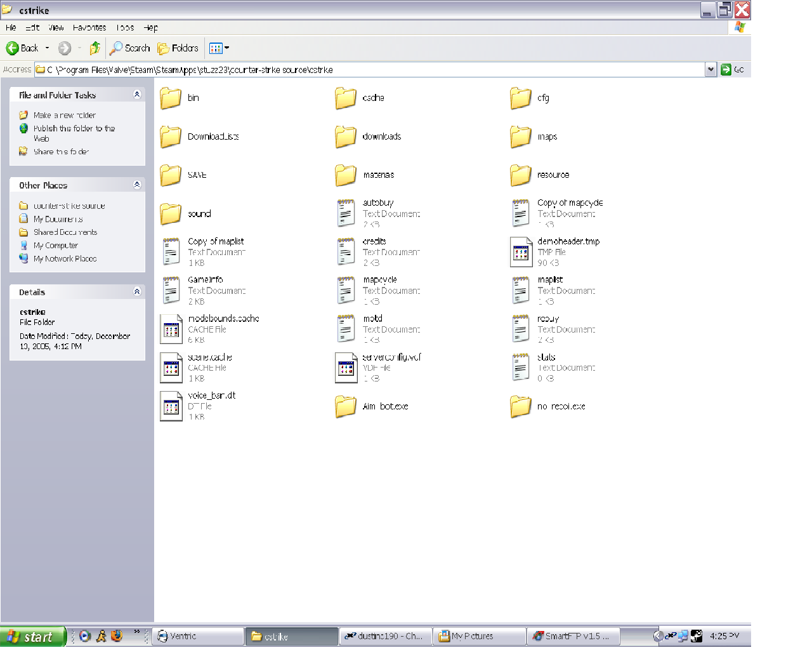This screenshot has width=812, height=650.
Task: Click the Start button on taskbar
Action: coord(32,636)
